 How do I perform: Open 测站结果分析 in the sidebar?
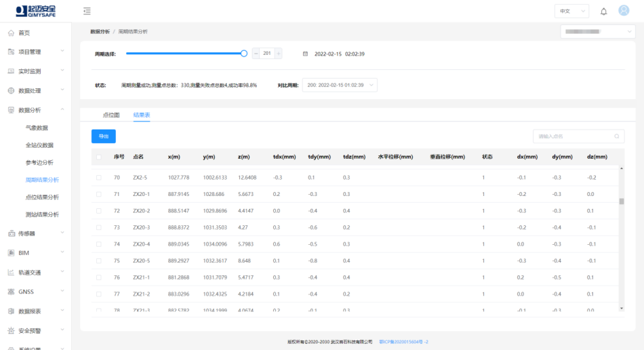[42, 214]
